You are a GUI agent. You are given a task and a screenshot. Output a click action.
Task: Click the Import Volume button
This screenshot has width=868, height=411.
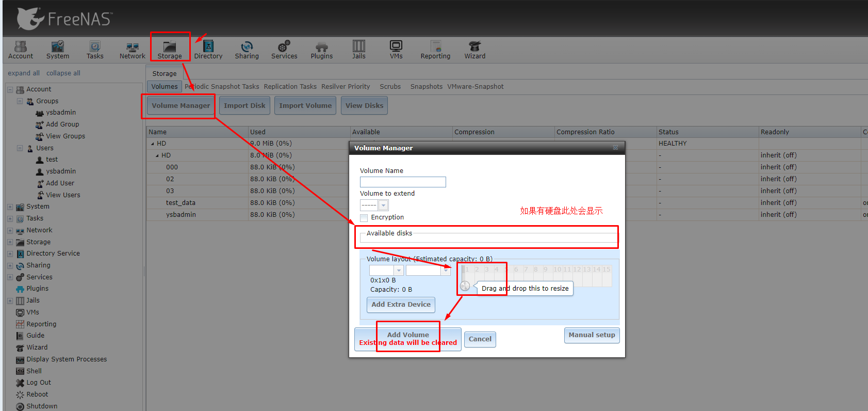click(x=305, y=106)
